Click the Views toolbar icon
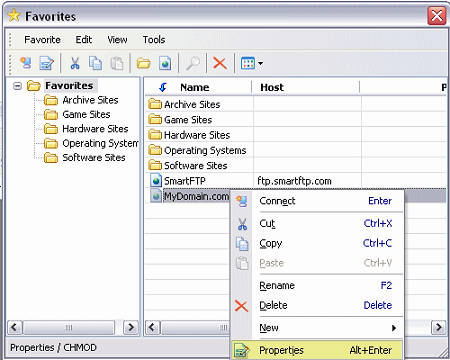450x360 pixels. coord(248,63)
